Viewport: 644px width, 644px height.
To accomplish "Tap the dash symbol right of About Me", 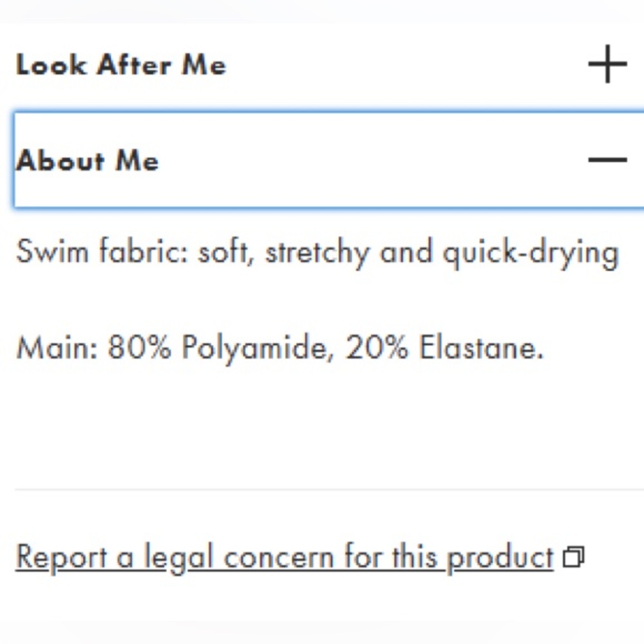I will point(607,160).
